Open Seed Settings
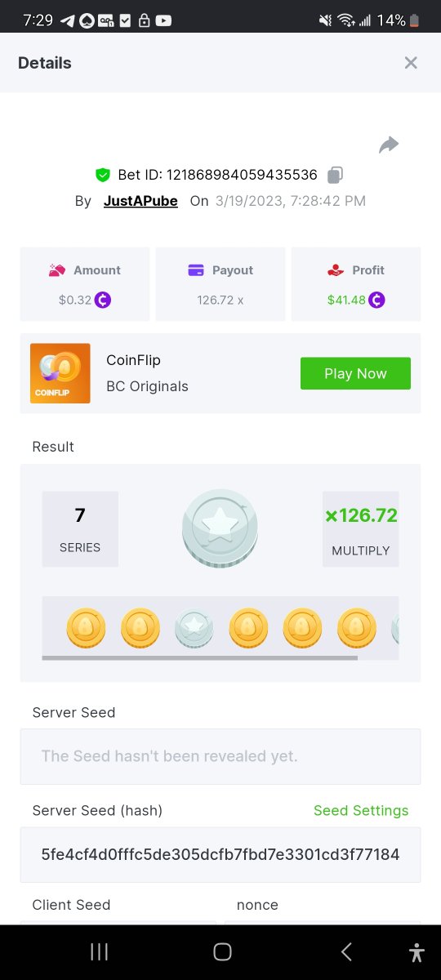 point(361,811)
